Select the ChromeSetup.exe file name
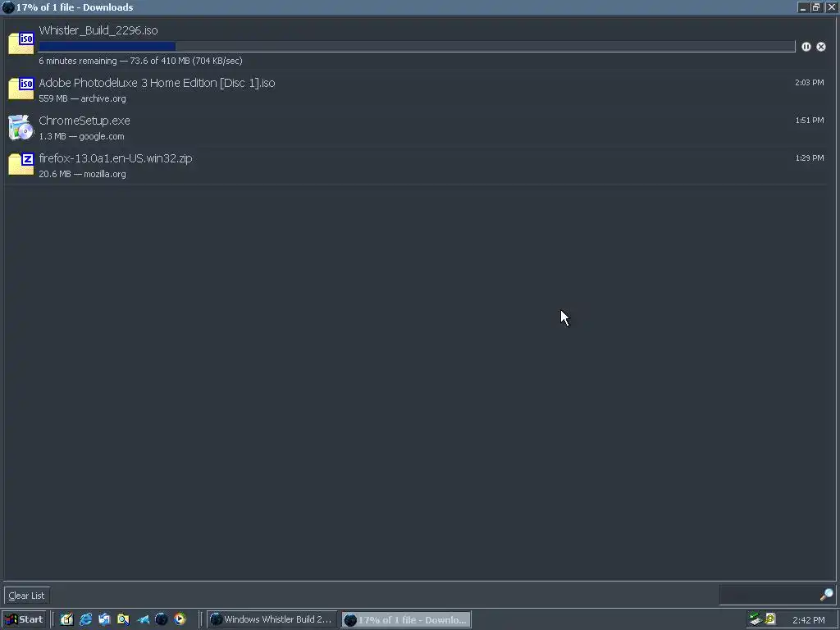This screenshot has width=840, height=630. (84, 121)
